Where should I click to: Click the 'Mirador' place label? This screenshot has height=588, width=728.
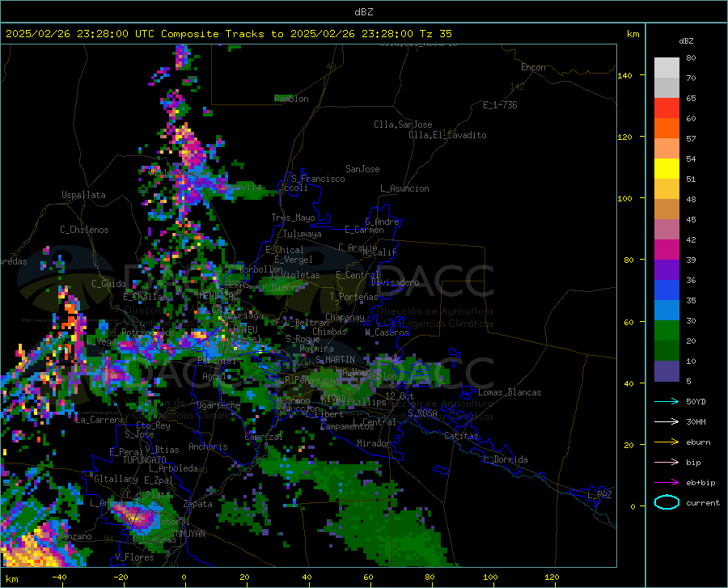(373, 443)
